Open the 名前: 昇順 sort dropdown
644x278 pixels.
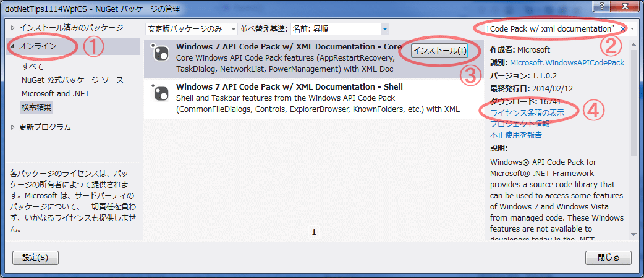(339, 29)
